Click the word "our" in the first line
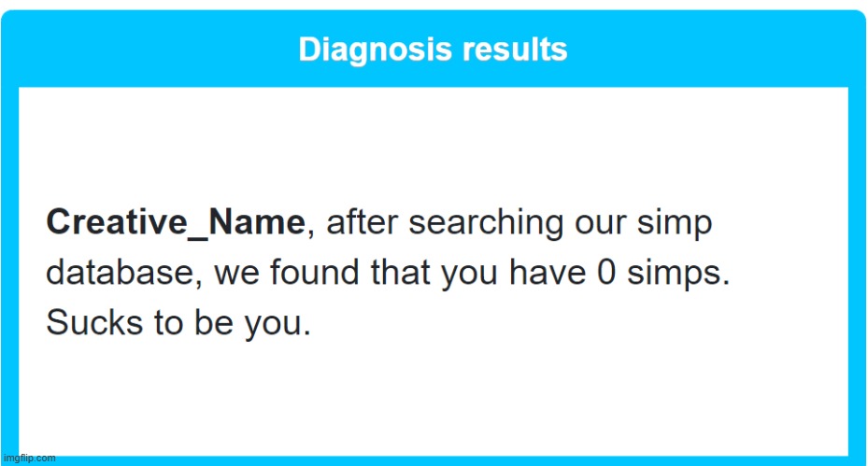 (x=600, y=223)
